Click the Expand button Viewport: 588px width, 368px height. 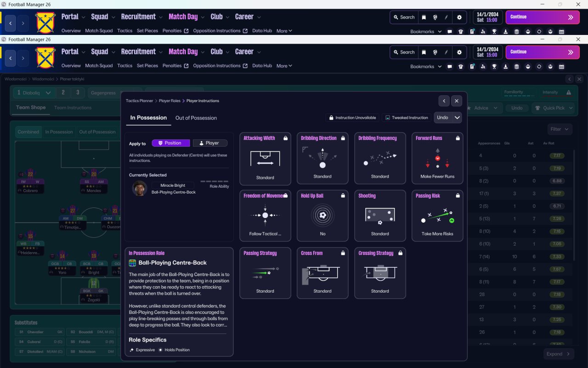559,354
